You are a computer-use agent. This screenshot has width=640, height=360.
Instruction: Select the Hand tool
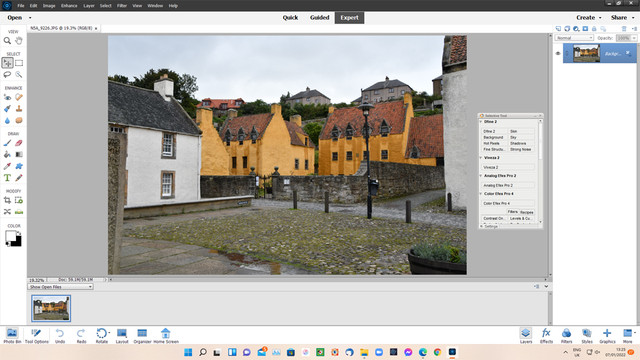pyautogui.click(x=19, y=41)
